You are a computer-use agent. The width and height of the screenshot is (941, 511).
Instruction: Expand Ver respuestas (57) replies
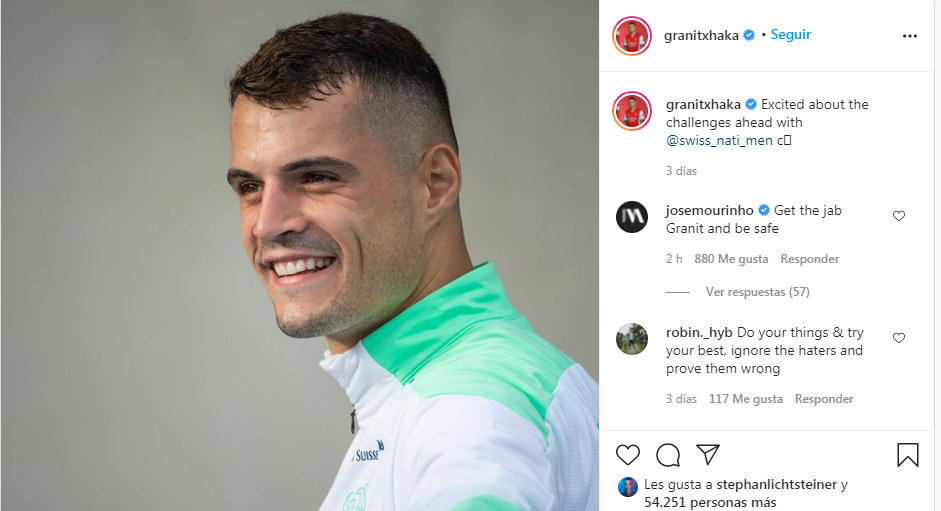coord(757,292)
